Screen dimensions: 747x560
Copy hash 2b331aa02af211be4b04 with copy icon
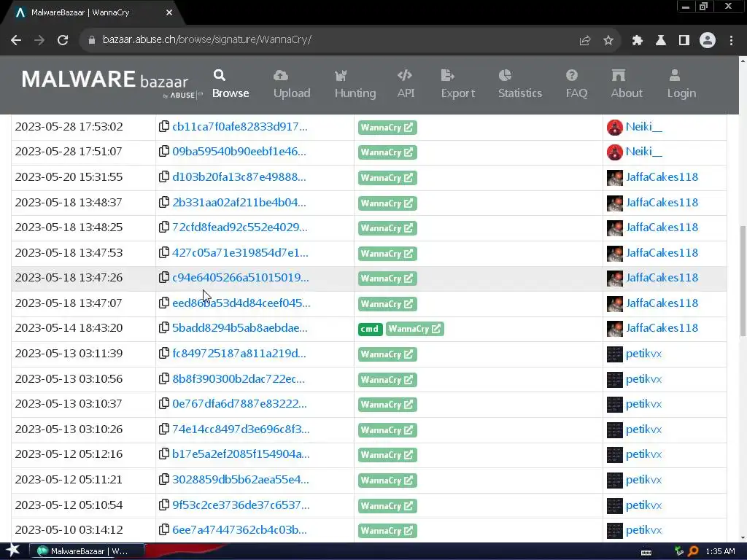(x=164, y=202)
